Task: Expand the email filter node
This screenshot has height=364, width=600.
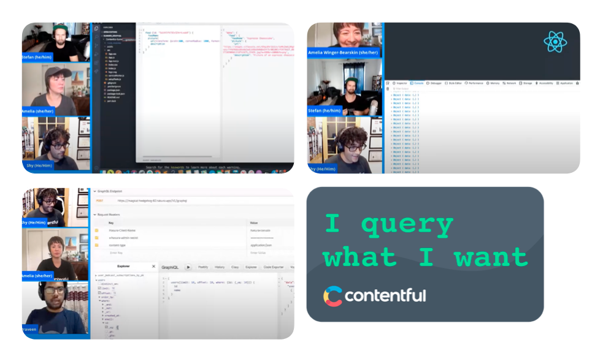Action: (x=103, y=319)
